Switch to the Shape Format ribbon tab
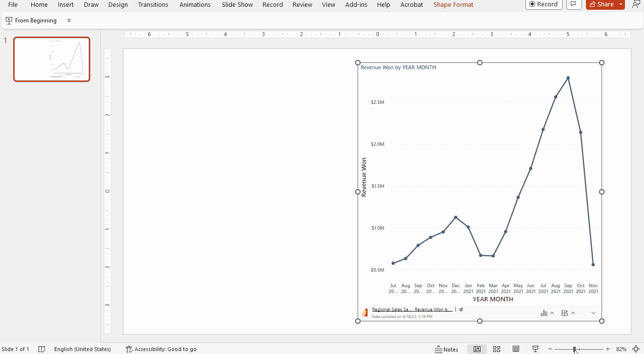Screen dimensions: 644x354 click(453, 4)
